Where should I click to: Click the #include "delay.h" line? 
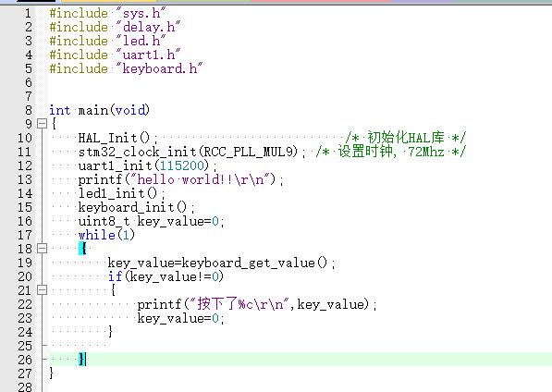[x=115, y=27]
